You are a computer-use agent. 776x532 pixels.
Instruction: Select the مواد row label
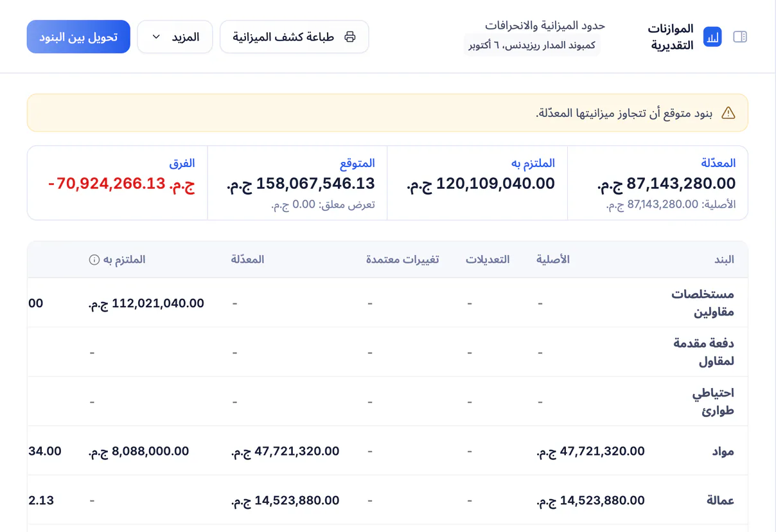pos(723,451)
